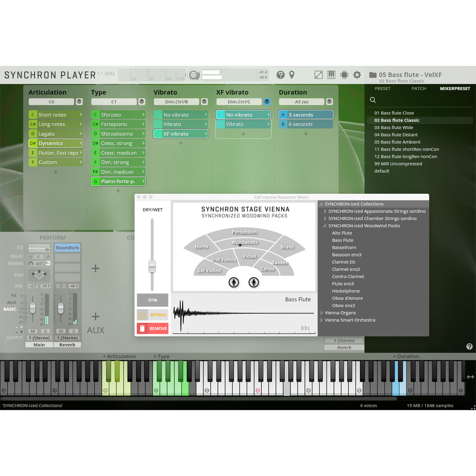Switch to the PRESET tab
476x476 pixels.
(382, 89)
